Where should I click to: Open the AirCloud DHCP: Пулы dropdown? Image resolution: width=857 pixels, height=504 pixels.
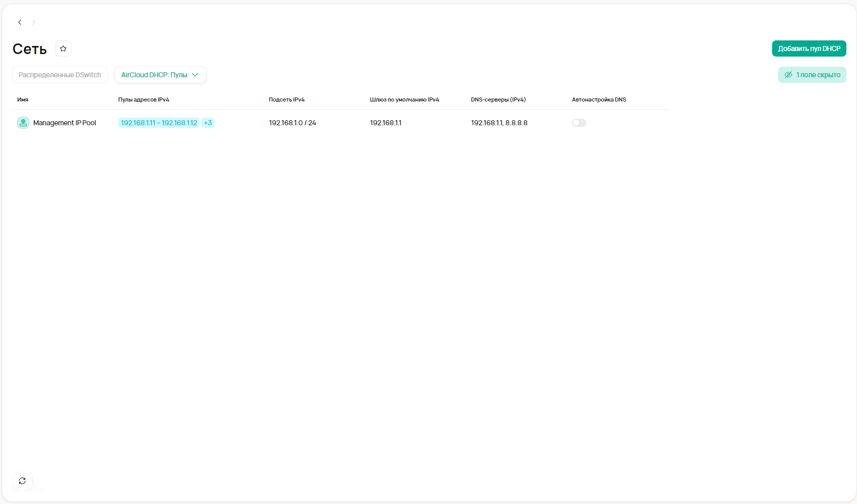pos(160,75)
